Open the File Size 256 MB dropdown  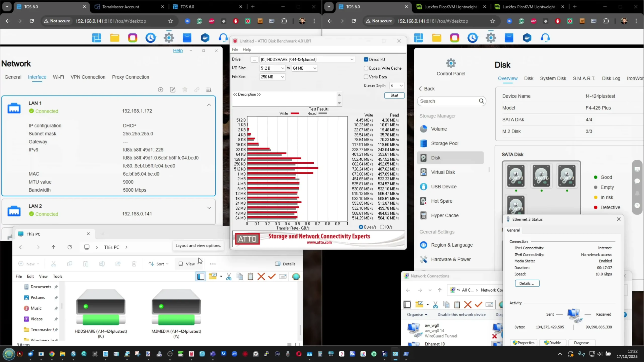pyautogui.click(x=272, y=77)
